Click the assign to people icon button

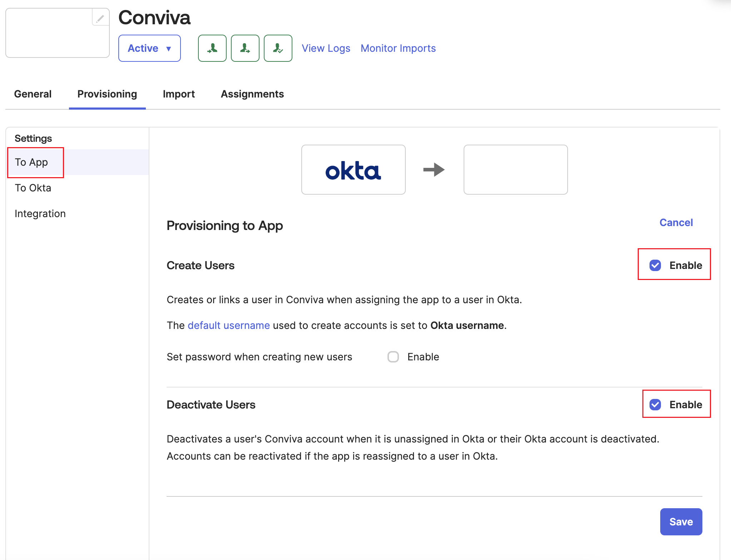212,48
